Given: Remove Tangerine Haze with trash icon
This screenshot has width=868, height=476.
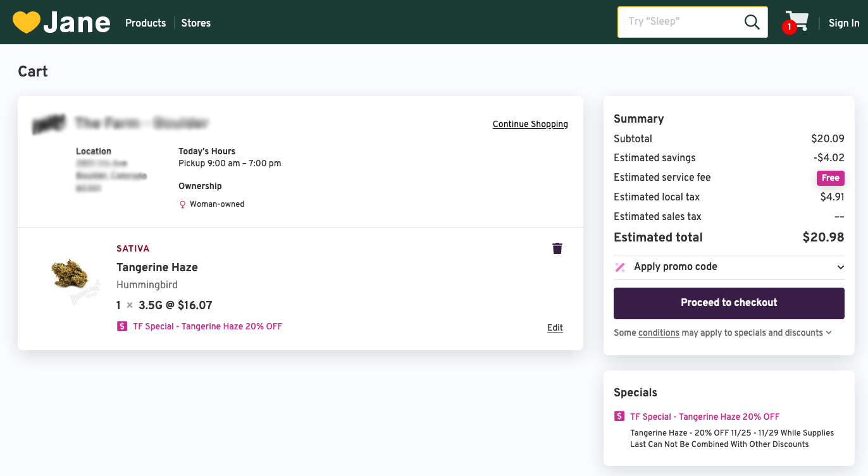Looking at the screenshot, I should point(557,248).
